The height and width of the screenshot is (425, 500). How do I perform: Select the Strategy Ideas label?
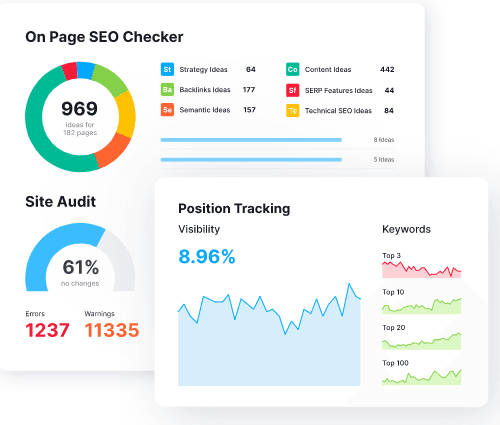(x=203, y=70)
